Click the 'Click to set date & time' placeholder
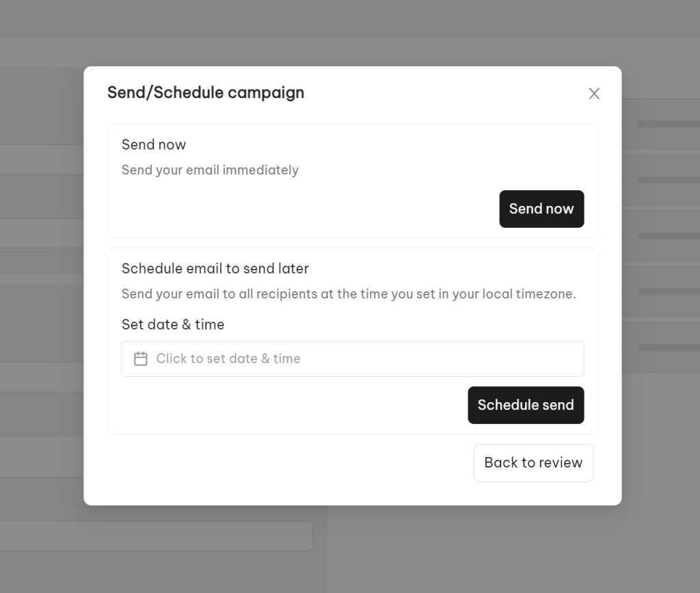This screenshot has height=593, width=700. [x=228, y=358]
